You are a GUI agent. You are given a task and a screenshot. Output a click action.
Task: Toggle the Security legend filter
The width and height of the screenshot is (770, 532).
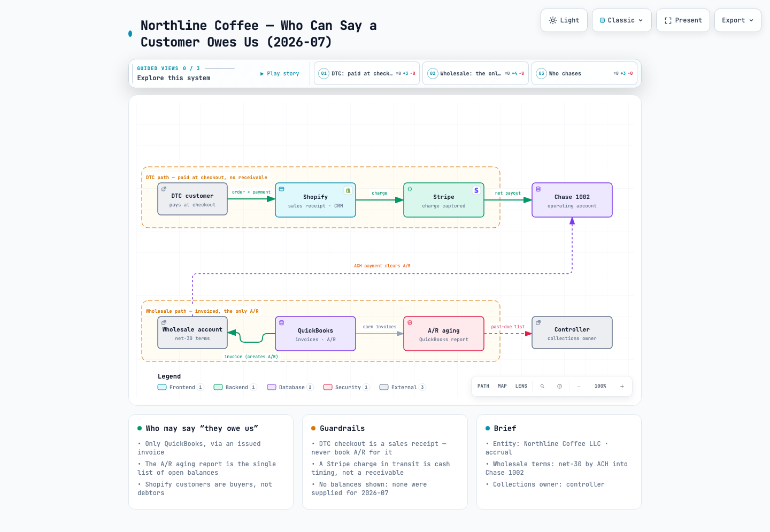[x=346, y=388]
